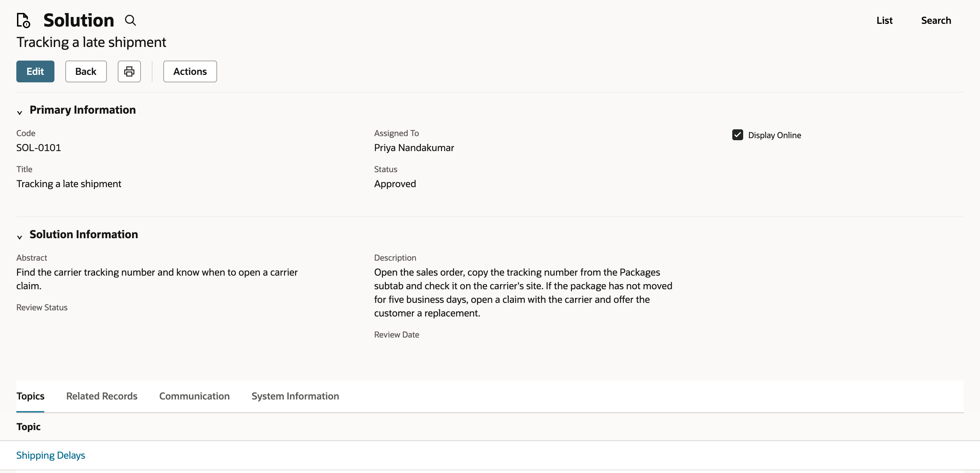This screenshot has width=980, height=473.
Task: Click the Review Date label
Action: (x=396, y=335)
